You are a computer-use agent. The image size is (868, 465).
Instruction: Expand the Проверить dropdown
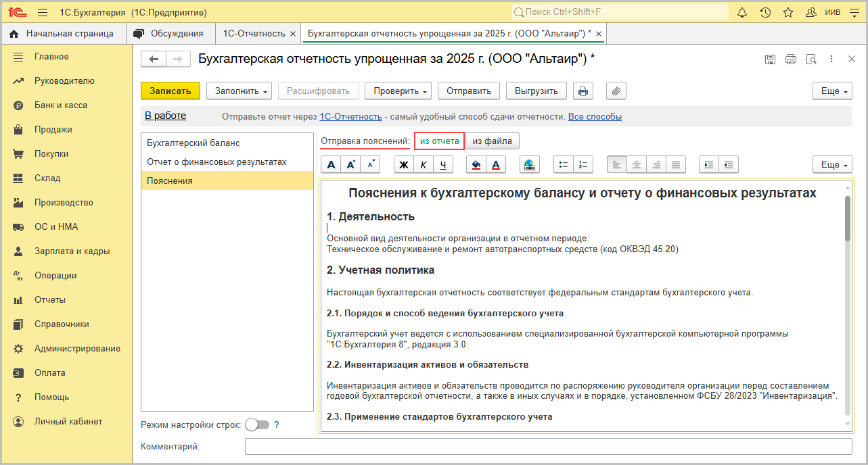point(398,91)
